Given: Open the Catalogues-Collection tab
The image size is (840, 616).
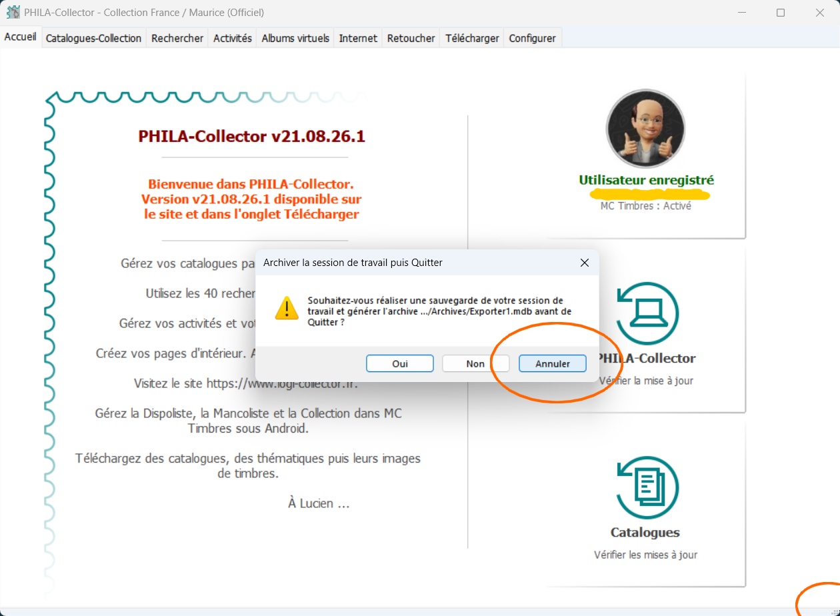Looking at the screenshot, I should click(x=93, y=38).
